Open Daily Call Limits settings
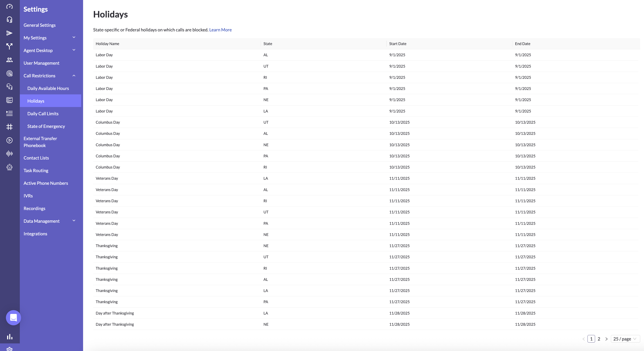 pyautogui.click(x=43, y=113)
